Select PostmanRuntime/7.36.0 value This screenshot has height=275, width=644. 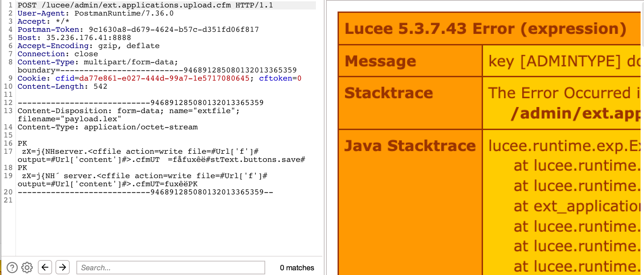coord(124,14)
